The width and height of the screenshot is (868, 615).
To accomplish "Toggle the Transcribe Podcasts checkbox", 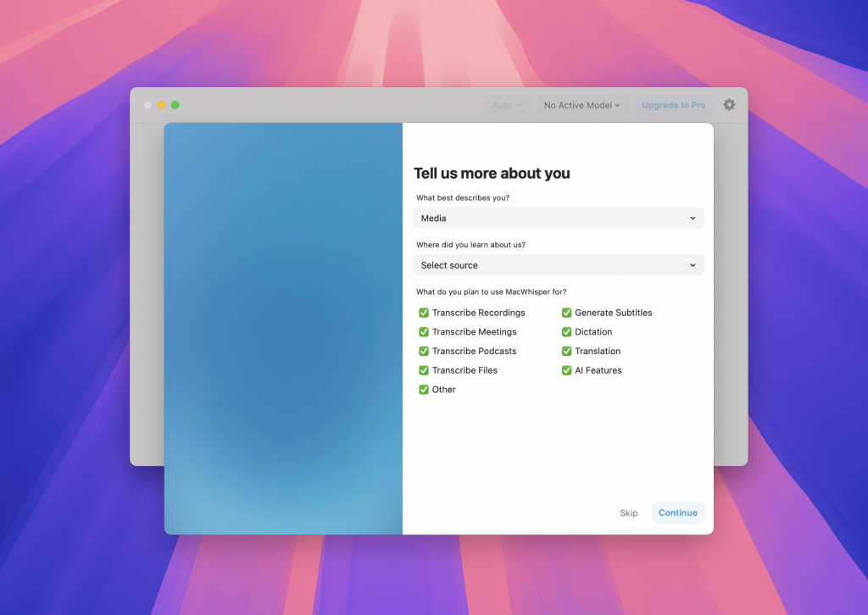I will pyautogui.click(x=423, y=351).
